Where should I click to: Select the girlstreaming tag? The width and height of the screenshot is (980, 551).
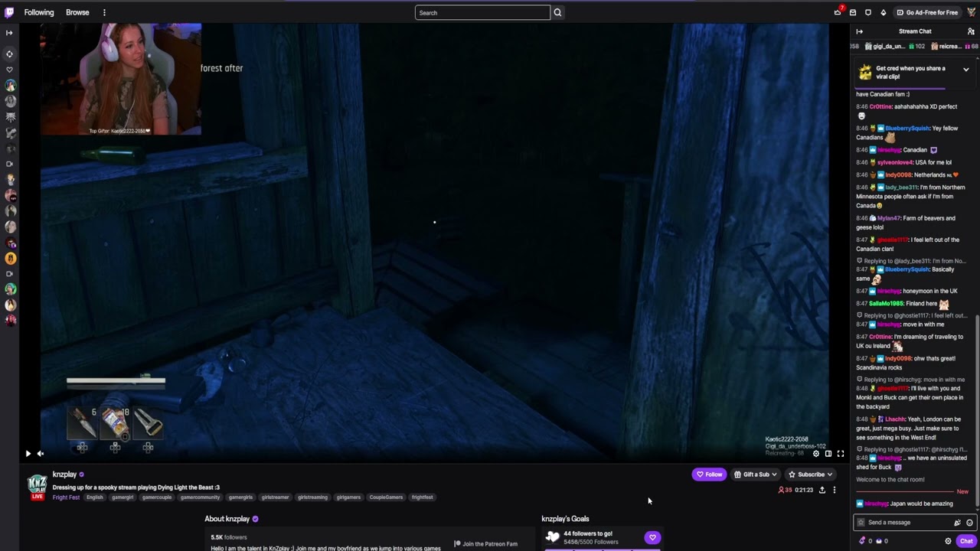tap(312, 497)
